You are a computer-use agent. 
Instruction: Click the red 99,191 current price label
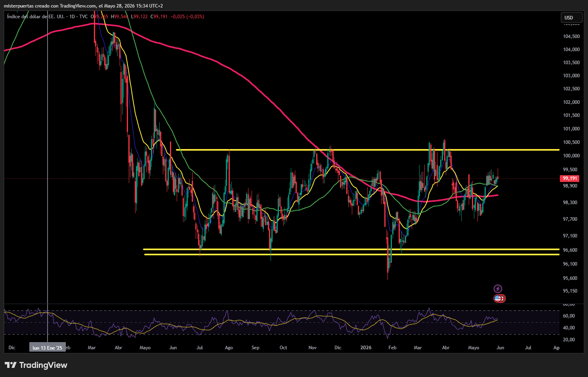570,178
